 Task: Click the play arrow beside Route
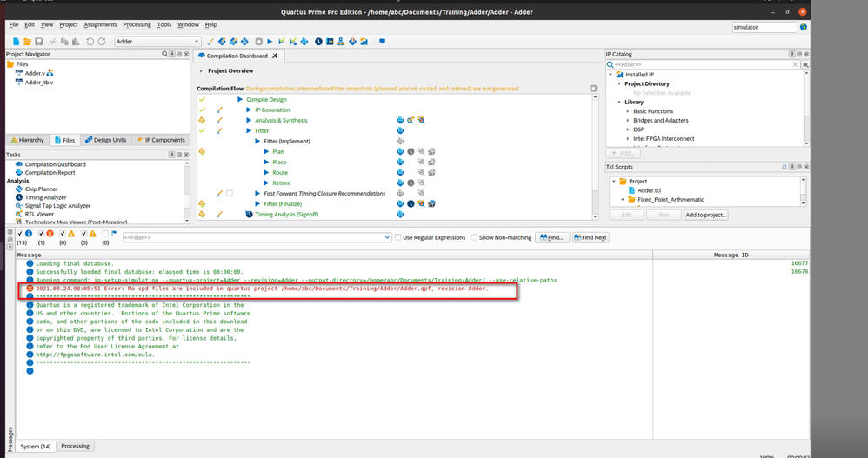pyautogui.click(x=266, y=173)
